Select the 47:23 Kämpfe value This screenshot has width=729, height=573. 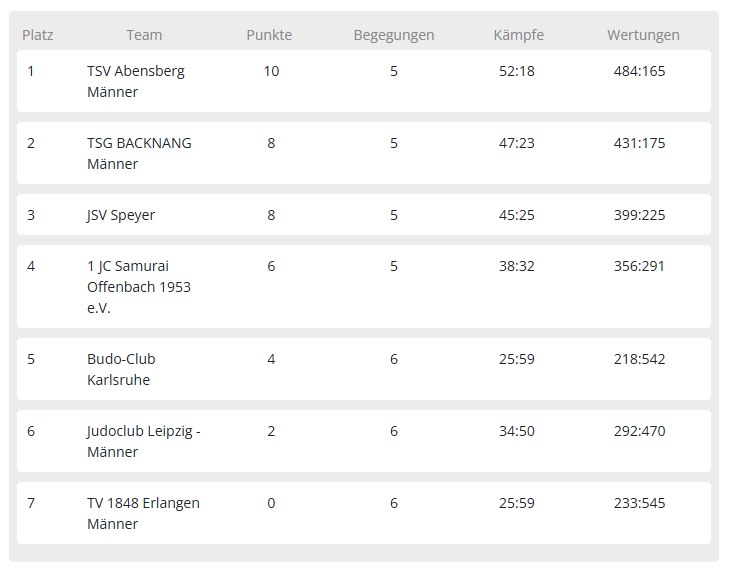tap(517, 143)
